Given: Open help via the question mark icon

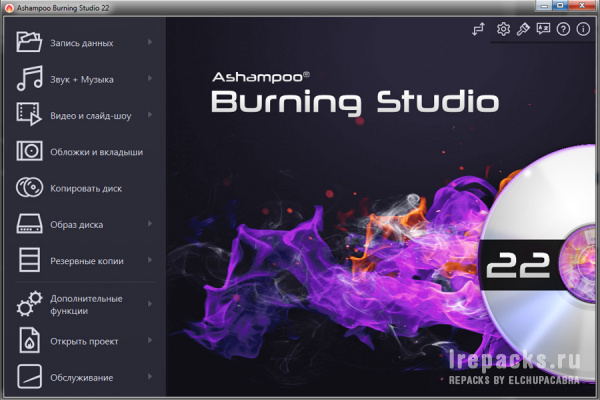Looking at the screenshot, I should coord(563,29).
